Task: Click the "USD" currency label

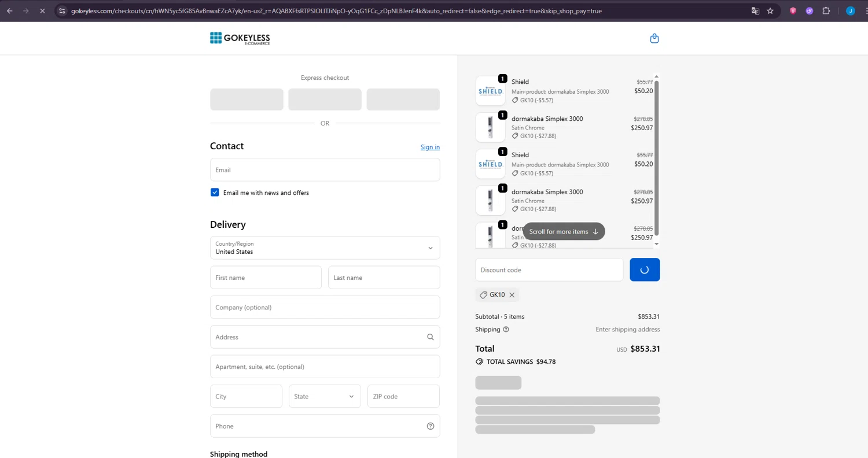Action: coord(621,350)
